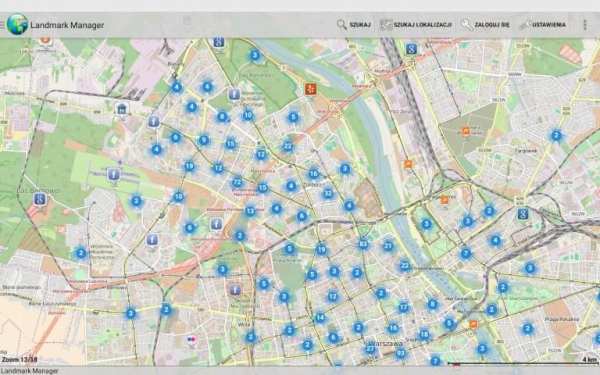600x375 pixels.
Task: Open the SZUKAJ search action
Action: tap(354, 25)
